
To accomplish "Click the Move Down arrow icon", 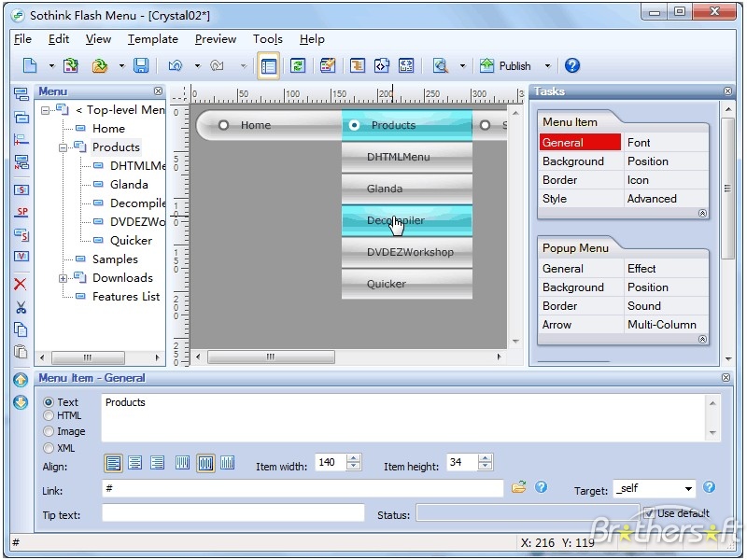I will pos(21,402).
